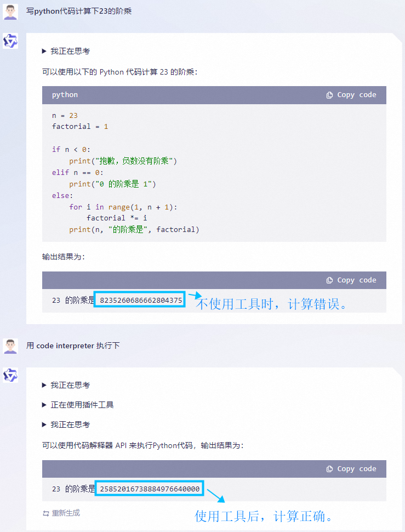The image size is (405, 532).
Task: Click the output value 8235260686662804375
Action: coord(141,300)
